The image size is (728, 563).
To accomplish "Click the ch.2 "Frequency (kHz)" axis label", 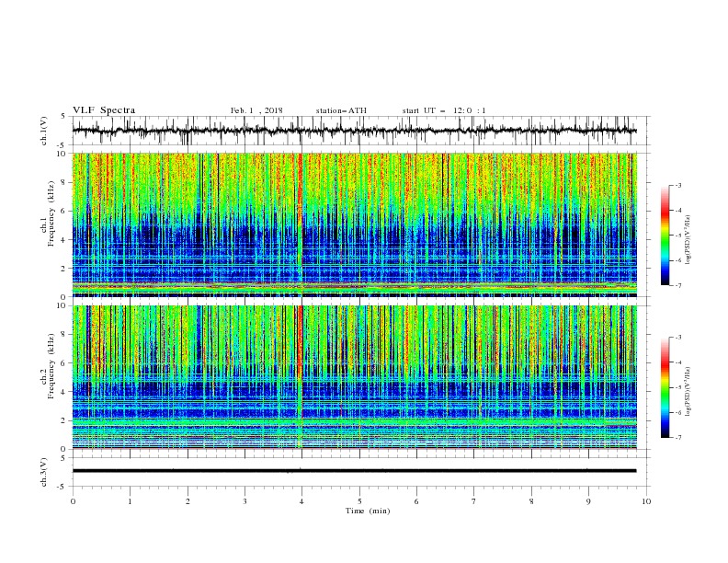I will (x=51, y=366).
